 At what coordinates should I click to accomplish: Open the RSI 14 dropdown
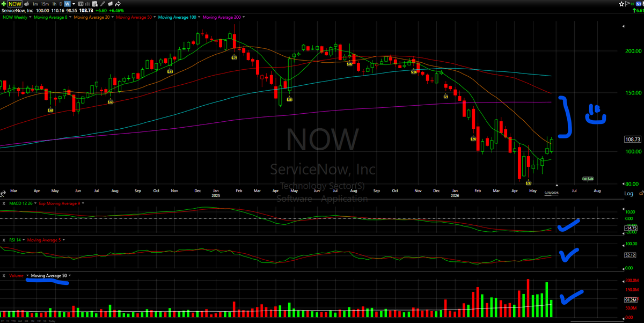coord(24,240)
